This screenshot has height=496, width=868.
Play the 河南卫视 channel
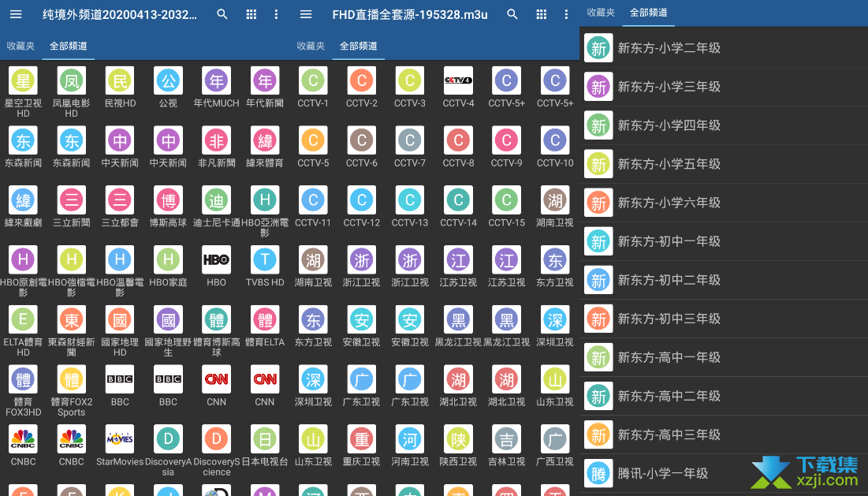410,446
